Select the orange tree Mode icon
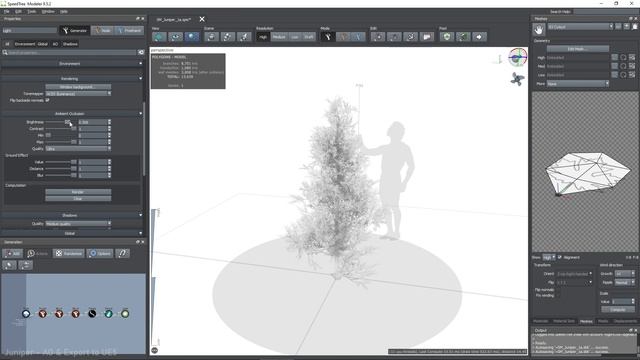640x360 pixels. (x=343, y=37)
